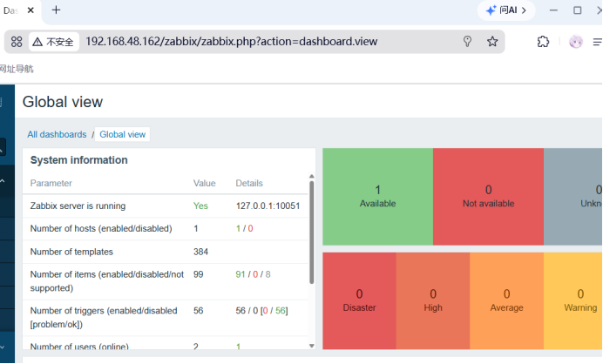The width and height of the screenshot is (603, 364).
Task: Click the Number of templates parameter
Action: [x=71, y=252]
